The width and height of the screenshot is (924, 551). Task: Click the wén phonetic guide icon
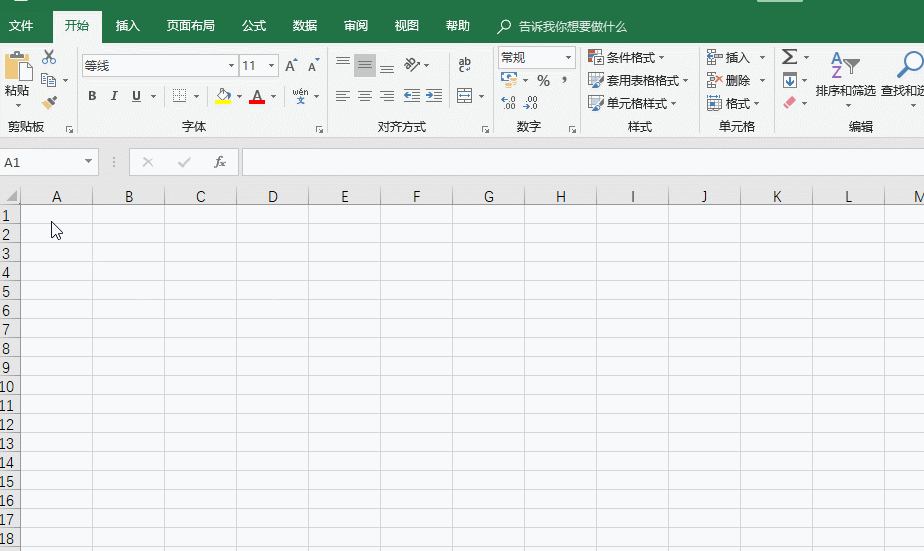301,96
